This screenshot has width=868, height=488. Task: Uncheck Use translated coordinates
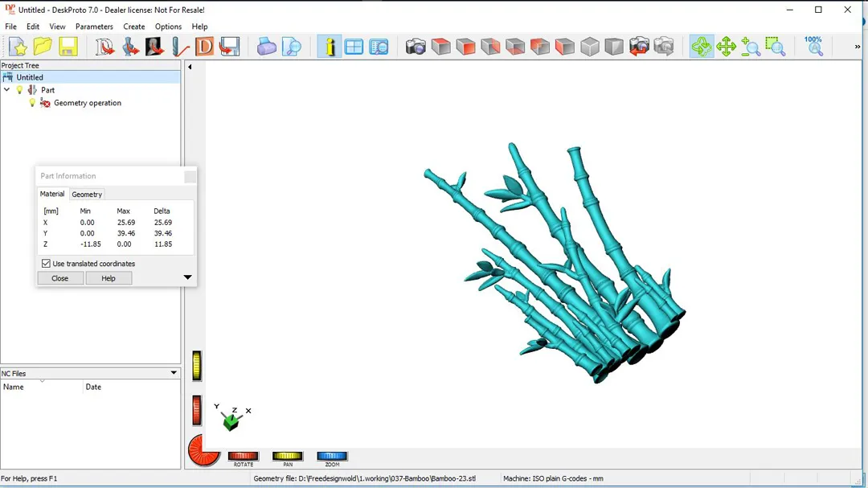tap(46, 264)
